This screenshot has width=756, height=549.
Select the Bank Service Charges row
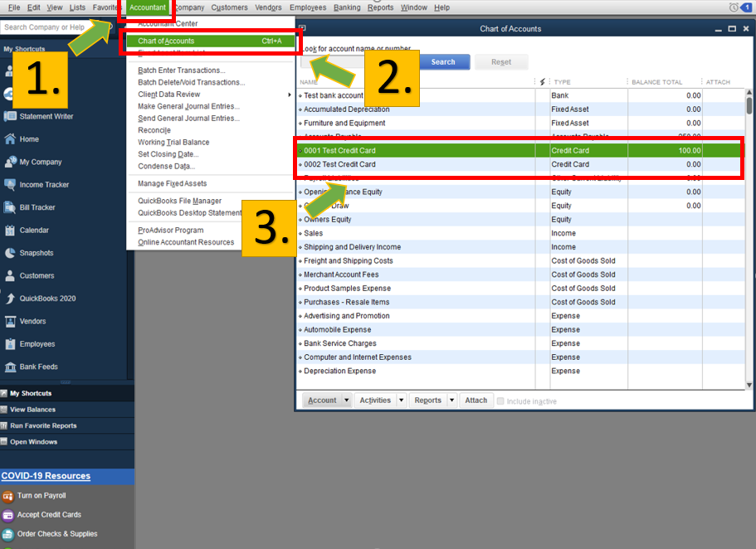520,343
